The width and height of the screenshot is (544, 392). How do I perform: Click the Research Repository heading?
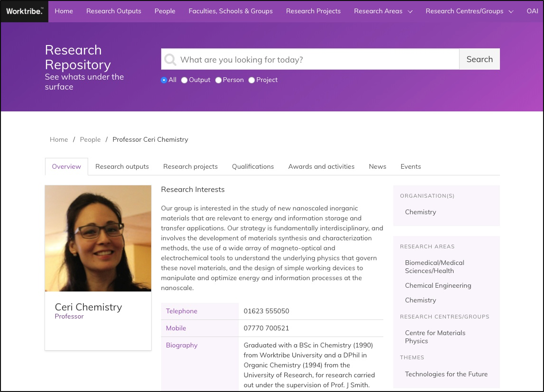(78, 57)
